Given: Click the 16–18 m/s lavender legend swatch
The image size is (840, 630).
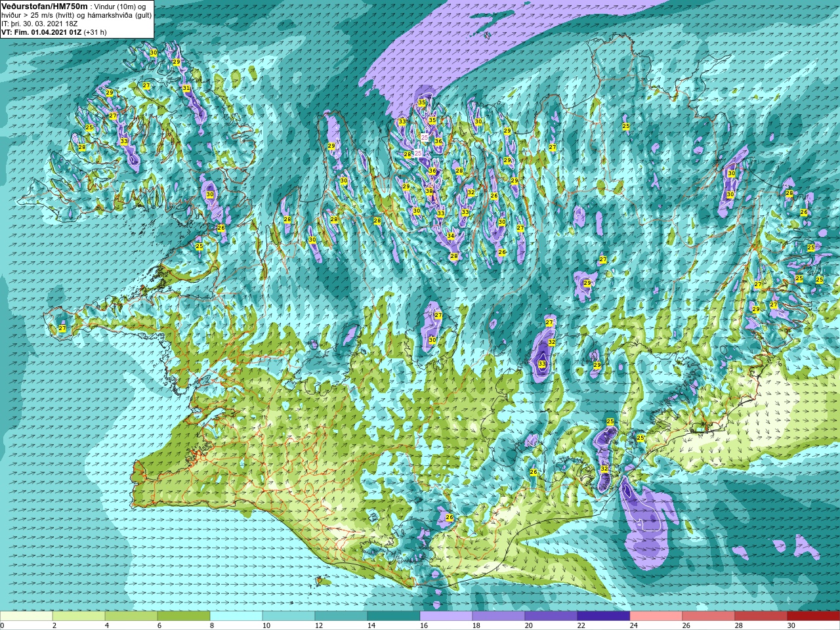Looking at the screenshot, I should 446,616.
